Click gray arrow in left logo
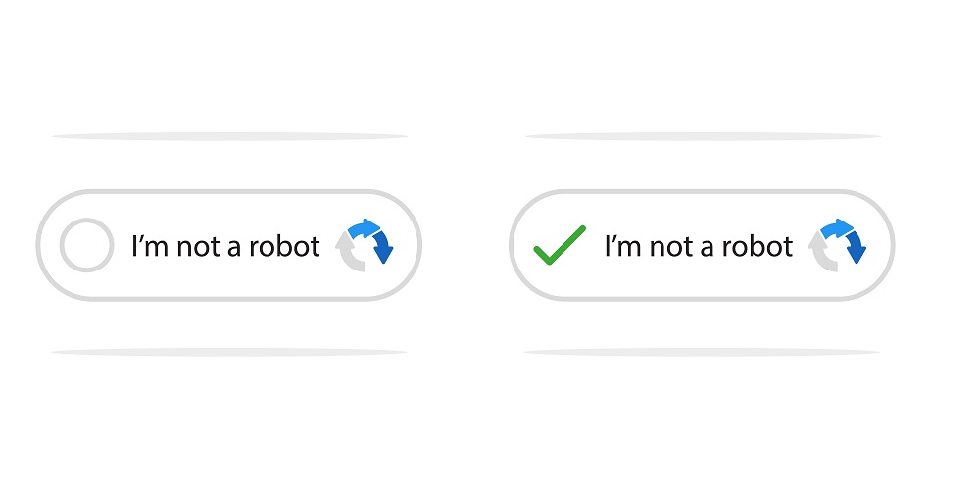This screenshot has width=980, height=490. click(x=348, y=253)
